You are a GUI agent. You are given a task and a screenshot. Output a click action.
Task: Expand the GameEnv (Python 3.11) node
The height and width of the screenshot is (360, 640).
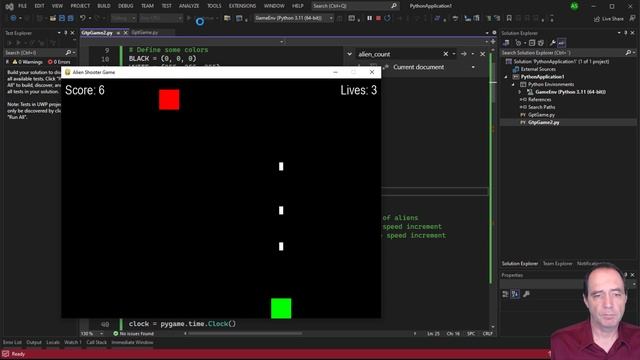[520, 92]
